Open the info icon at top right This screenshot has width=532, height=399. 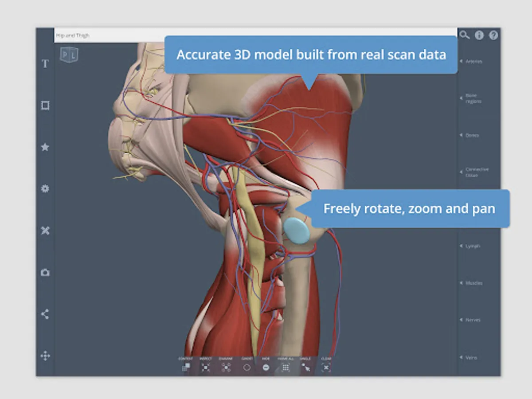[x=479, y=35]
